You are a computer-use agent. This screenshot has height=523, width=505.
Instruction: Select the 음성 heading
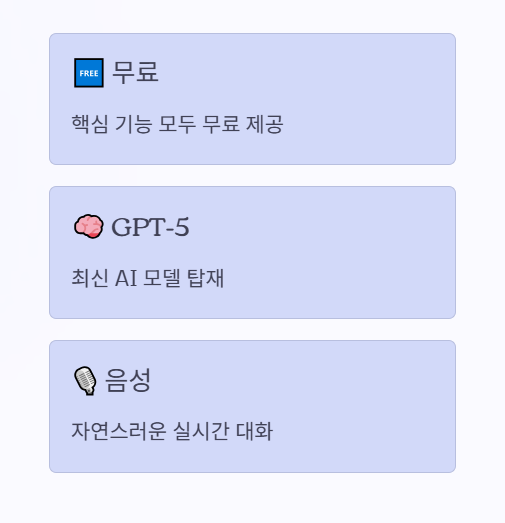128,380
